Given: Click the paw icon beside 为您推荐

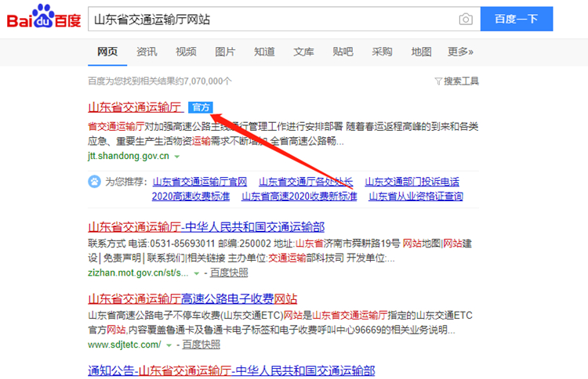Looking at the screenshot, I should (x=95, y=182).
